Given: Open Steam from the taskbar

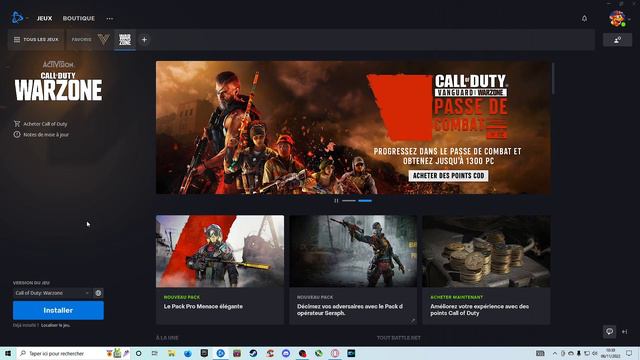Looking at the screenshot, I should [253, 353].
